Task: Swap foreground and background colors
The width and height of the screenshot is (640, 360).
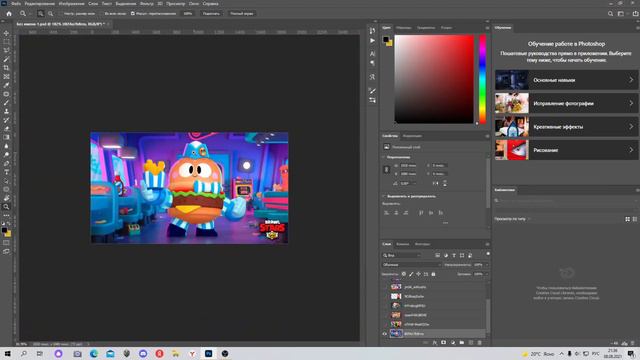Action: tap(9, 224)
